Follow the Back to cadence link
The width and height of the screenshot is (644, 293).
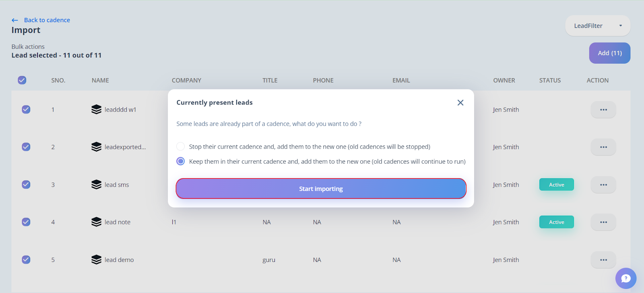(x=47, y=20)
